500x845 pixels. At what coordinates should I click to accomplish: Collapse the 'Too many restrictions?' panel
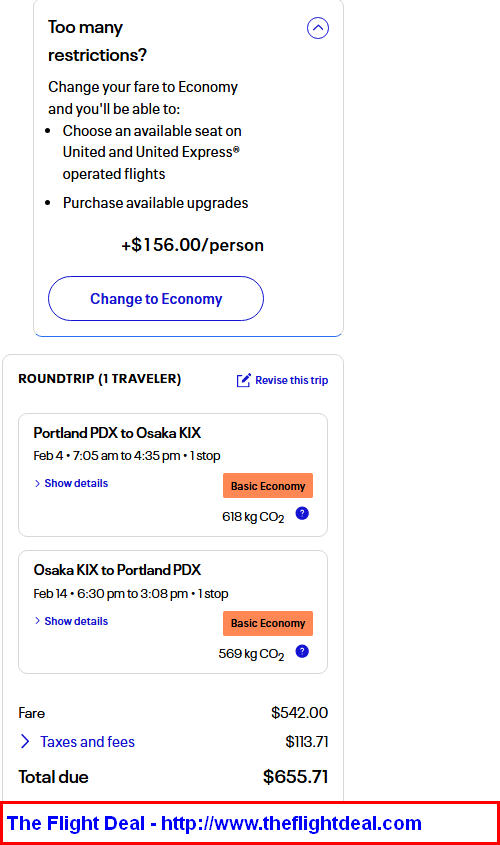318,28
